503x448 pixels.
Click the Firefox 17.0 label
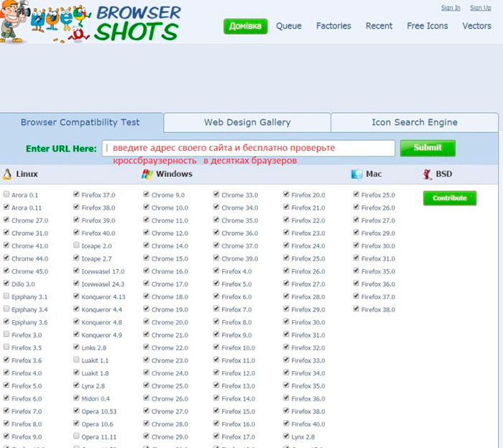click(238, 436)
